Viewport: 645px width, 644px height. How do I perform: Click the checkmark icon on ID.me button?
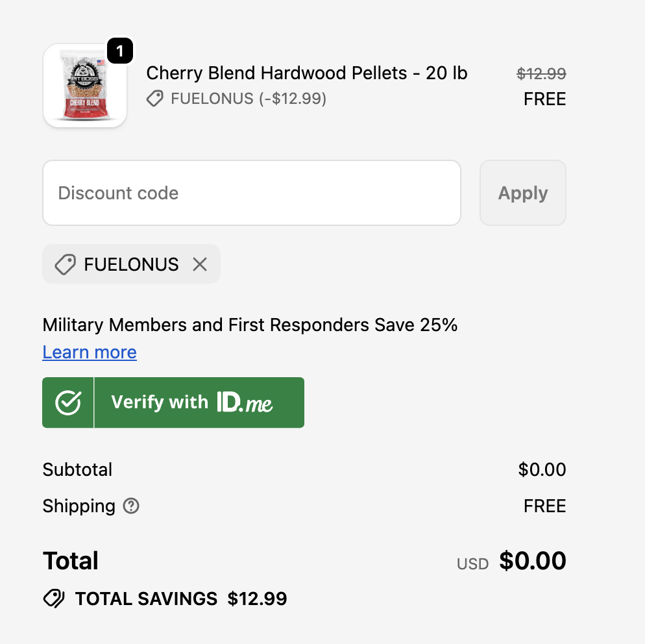tap(68, 402)
